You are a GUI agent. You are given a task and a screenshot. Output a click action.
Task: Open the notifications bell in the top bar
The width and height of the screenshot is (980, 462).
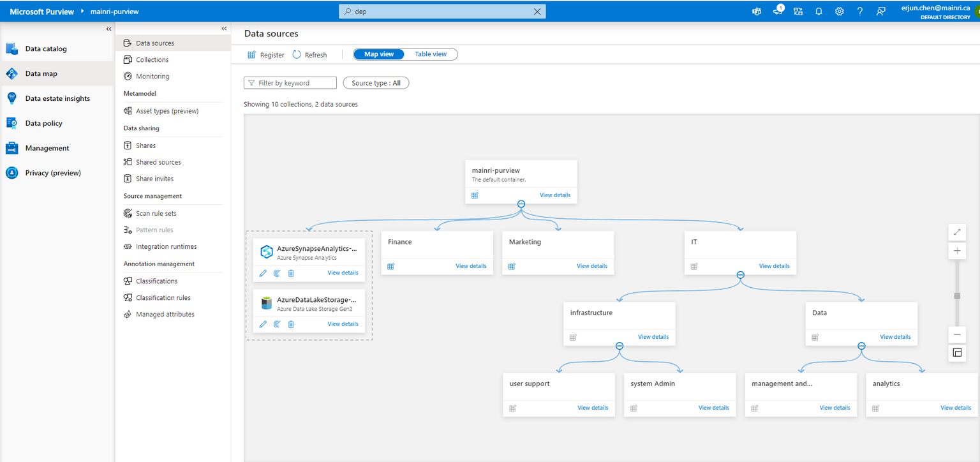tap(819, 11)
